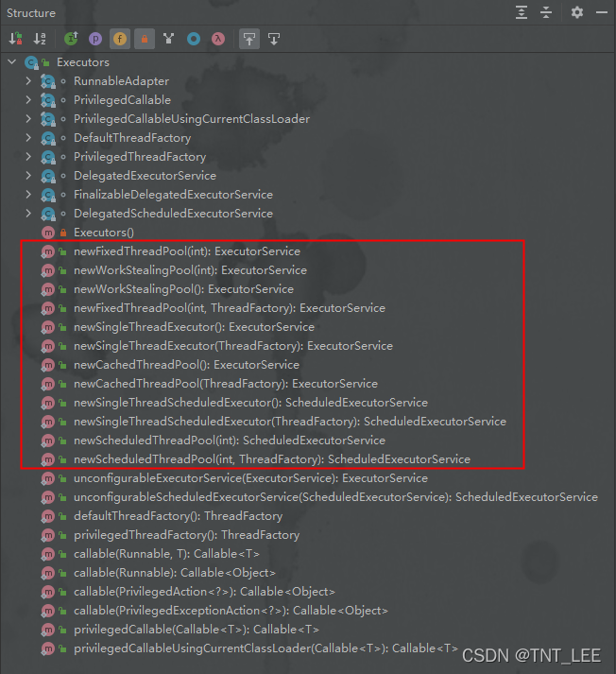Viewport: 616px width, 674px height.
Task: Select DelegatedScheduledExecutorService tree item
Action: 173,214
